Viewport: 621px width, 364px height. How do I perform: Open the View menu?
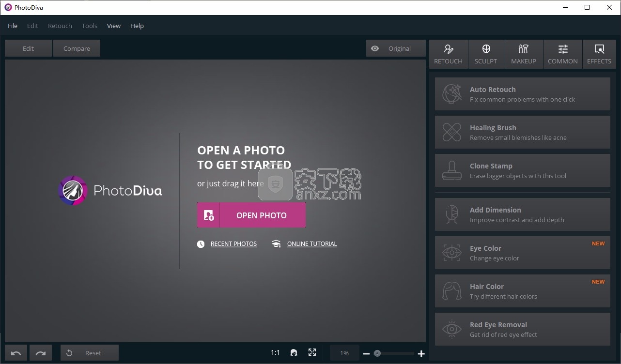(x=114, y=26)
